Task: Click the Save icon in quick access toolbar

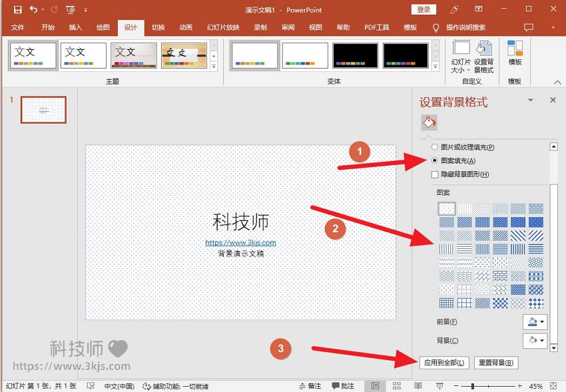Action: click(17, 10)
